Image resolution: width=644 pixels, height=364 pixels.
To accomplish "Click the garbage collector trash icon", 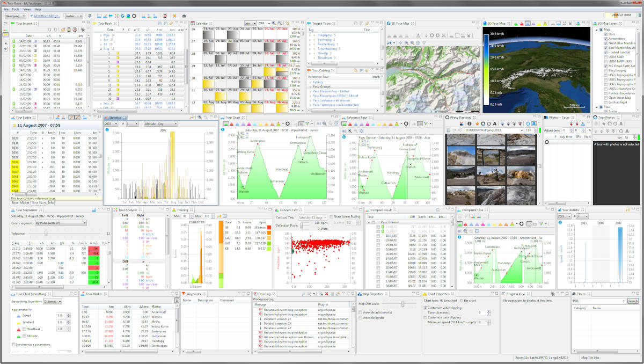I will point(639,16).
